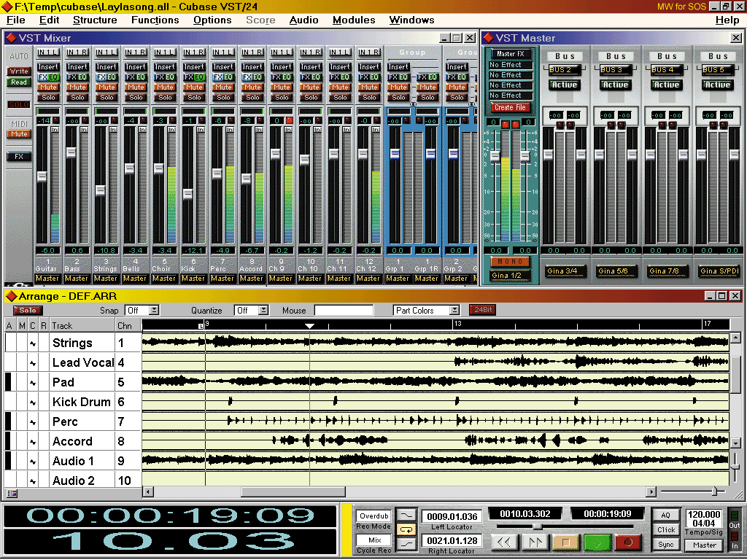This screenshot has height=560, width=747.
Task: Open the Audio menu
Action: point(303,20)
